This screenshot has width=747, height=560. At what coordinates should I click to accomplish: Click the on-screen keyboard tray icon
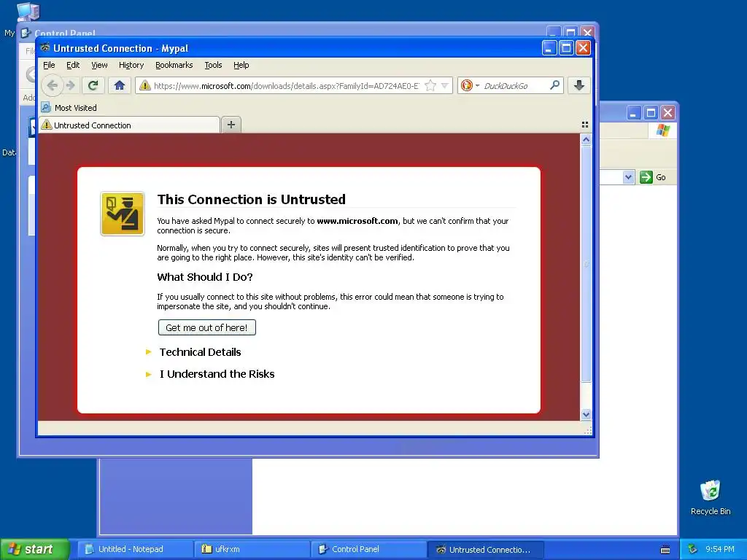point(665,550)
